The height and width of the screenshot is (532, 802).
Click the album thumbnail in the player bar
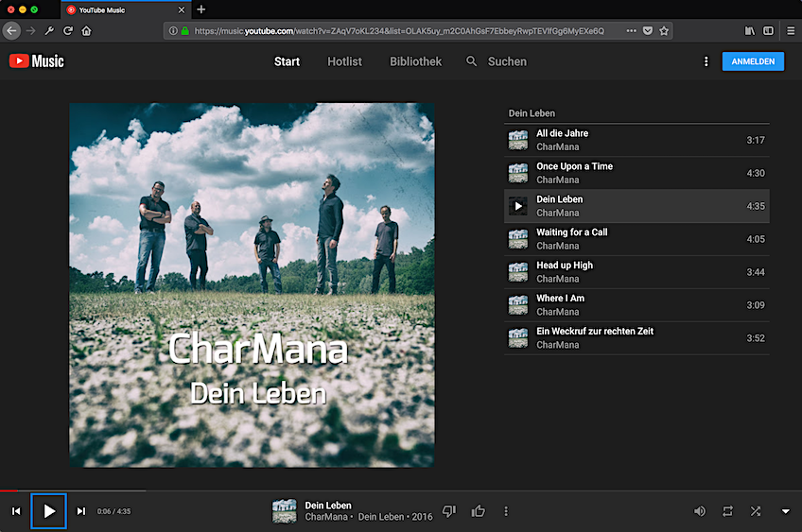pyautogui.click(x=284, y=511)
